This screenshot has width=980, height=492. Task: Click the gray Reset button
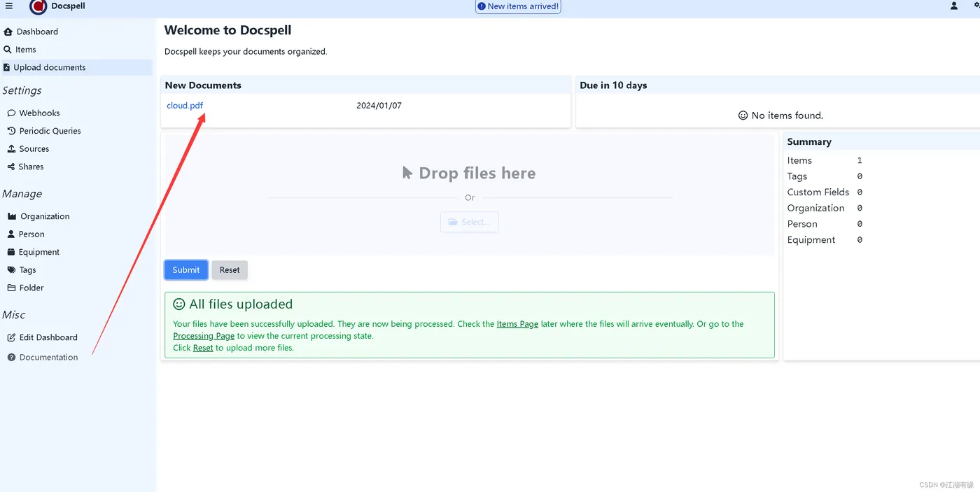[230, 269]
